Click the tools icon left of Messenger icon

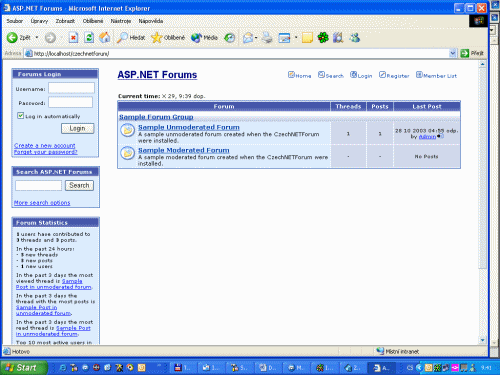tap(338, 37)
